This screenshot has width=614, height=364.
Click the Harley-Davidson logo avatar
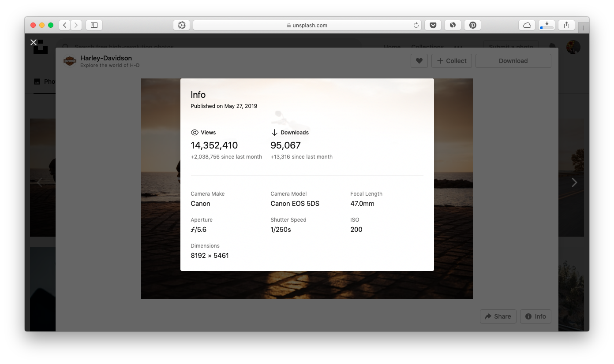coord(70,61)
